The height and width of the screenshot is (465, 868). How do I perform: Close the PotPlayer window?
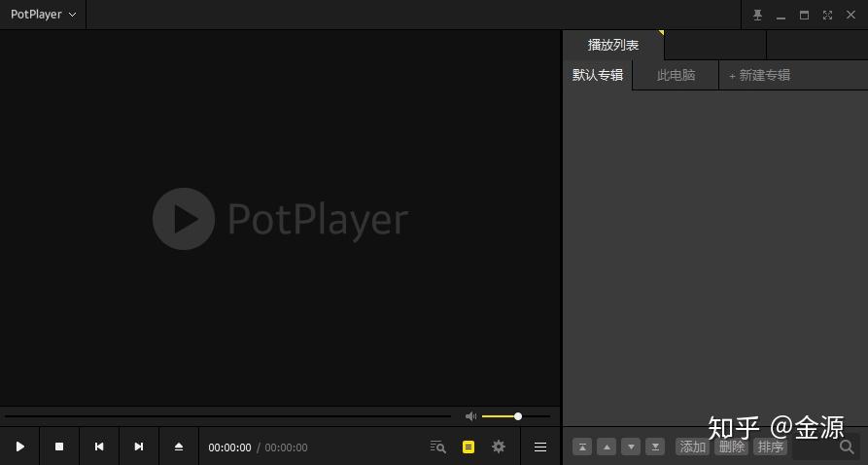(851, 15)
